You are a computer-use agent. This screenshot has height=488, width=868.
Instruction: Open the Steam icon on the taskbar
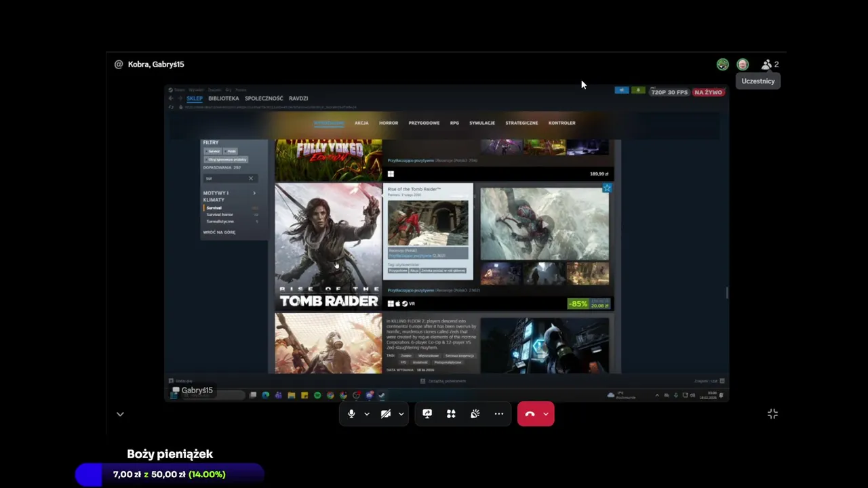click(x=382, y=395)
